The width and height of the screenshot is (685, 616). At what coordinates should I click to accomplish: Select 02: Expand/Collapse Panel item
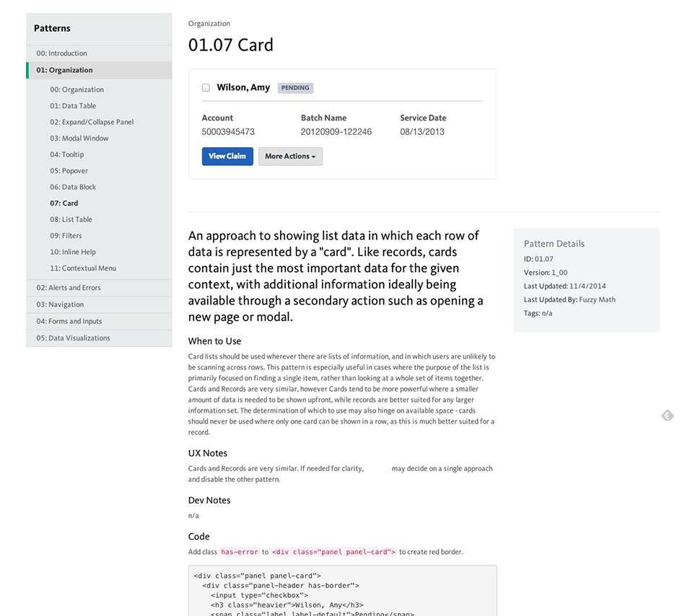click(x=92, y=122)
